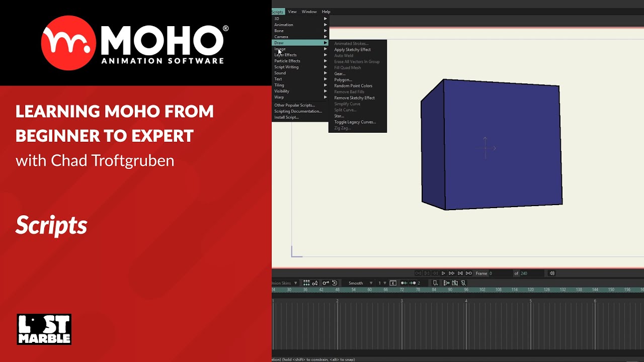Viewport: 644px width, 362px height.
Task: Click the marker icon after the 2 value
Action: pyautogui.click(x=435, y=283)
